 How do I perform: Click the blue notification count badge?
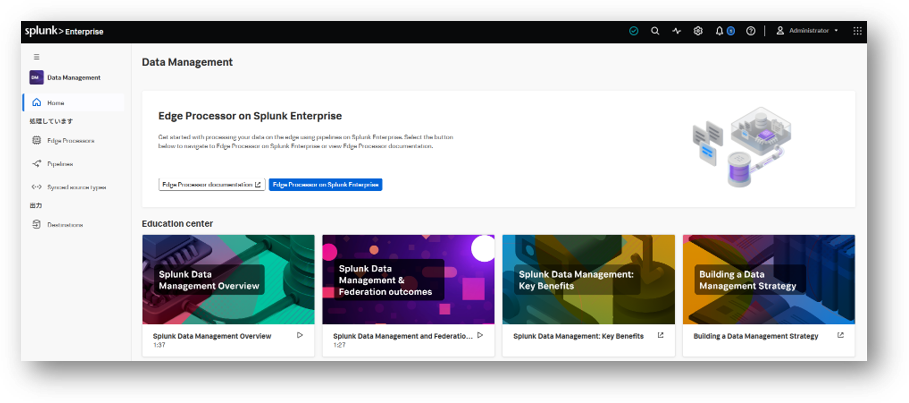[x=730, y=31]
